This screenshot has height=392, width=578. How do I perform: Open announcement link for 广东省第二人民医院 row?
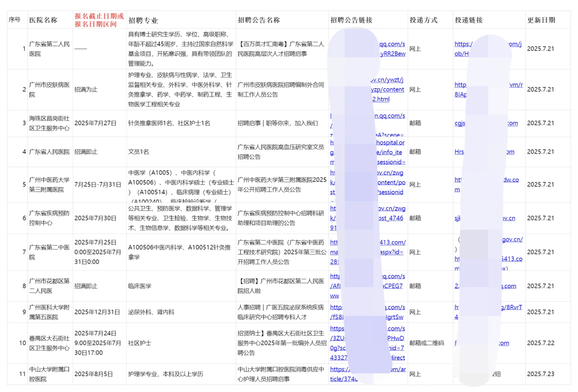(392, 49)
